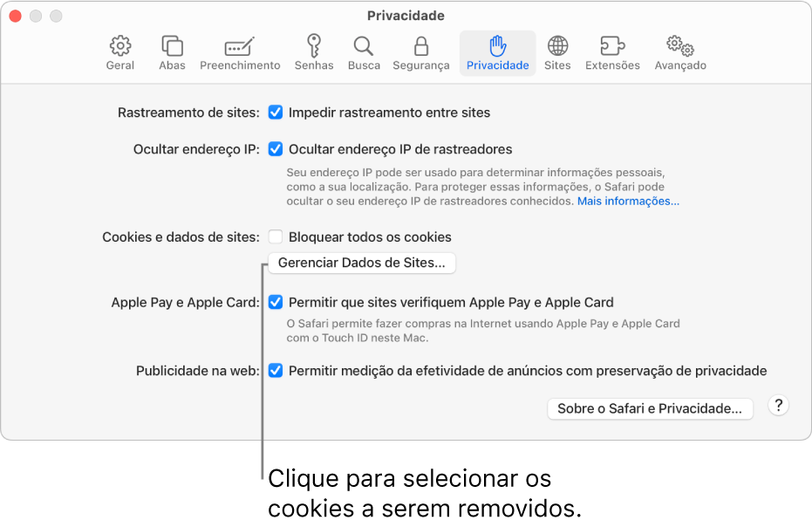
Task: Open the Busca magnifier icon pane
Action: coord(364,53)
